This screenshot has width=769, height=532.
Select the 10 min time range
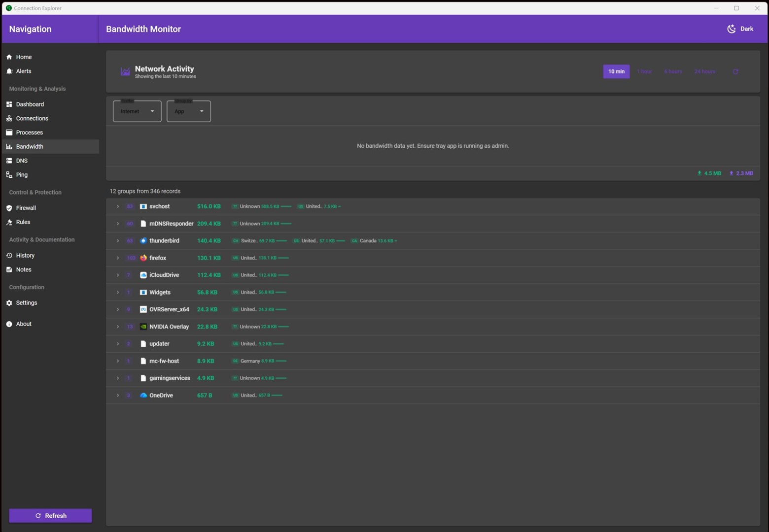click(616, 72)
